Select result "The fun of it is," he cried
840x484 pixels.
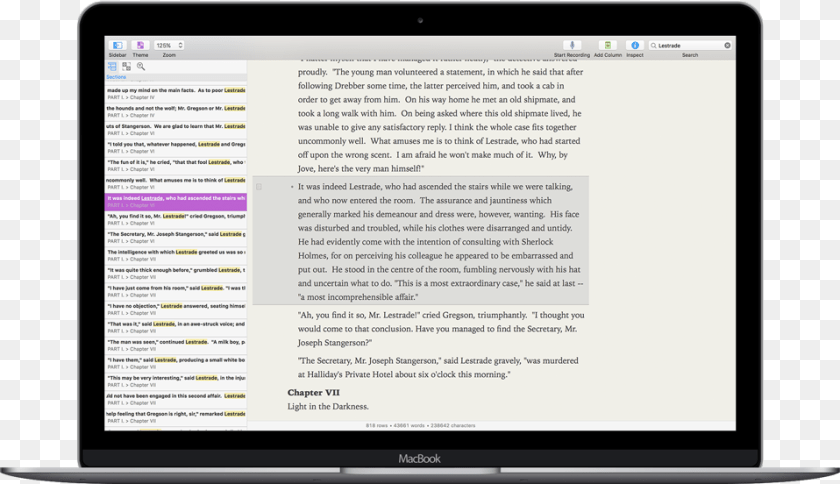(x=176, y=166)
